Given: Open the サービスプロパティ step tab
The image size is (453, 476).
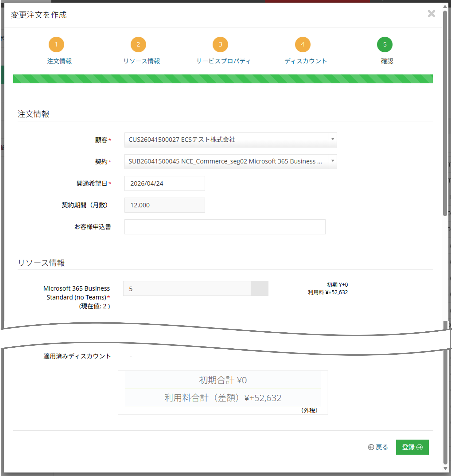Looking at the screenshot, I should (223, 61).
